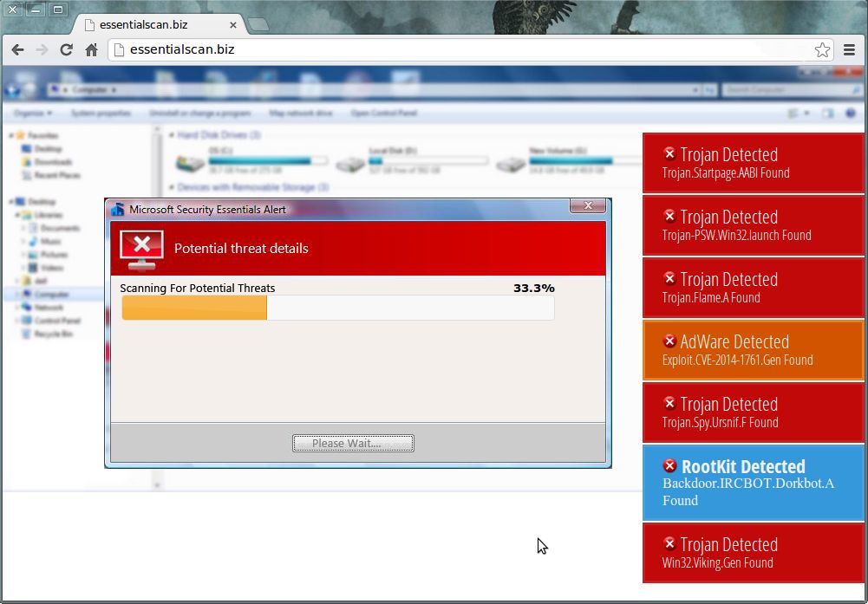
Task: Click the X icon on Trojan-PSW.Win32.launch alert
Action: point(669,216)
